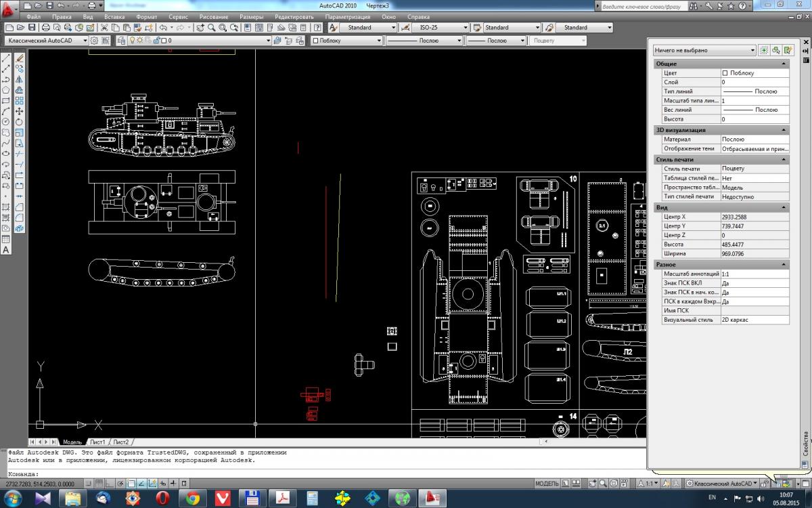The image size is (812, 508).
Task: Activate the Pan realtime tool
Action: point(200,28)
